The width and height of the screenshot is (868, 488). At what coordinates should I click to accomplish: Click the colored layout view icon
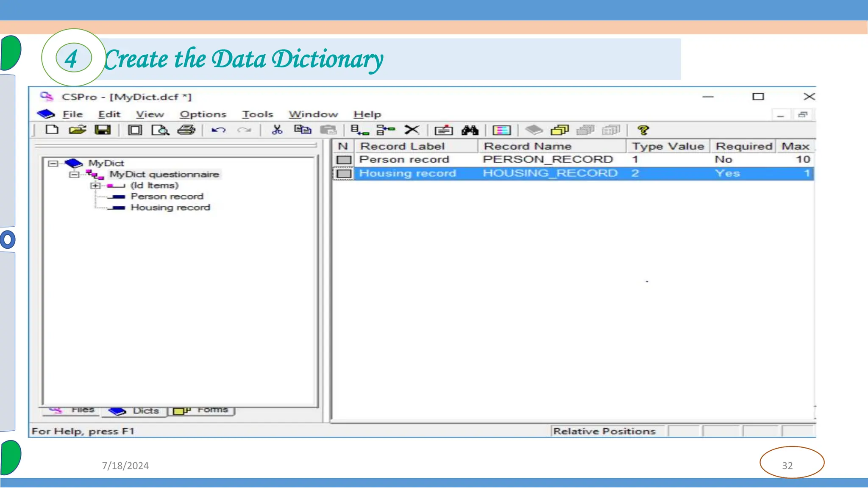click(x=502, y=130)
